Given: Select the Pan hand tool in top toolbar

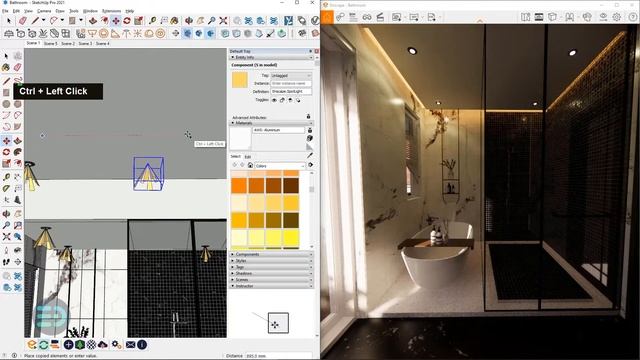Looking at the screenshot, I should (200, 20).
